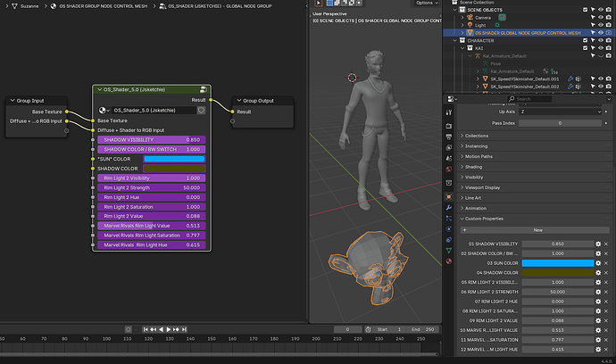This screenshot has height=364, width=616.
Task: Click node group icon in OS_Shader header
Action: 204,89
